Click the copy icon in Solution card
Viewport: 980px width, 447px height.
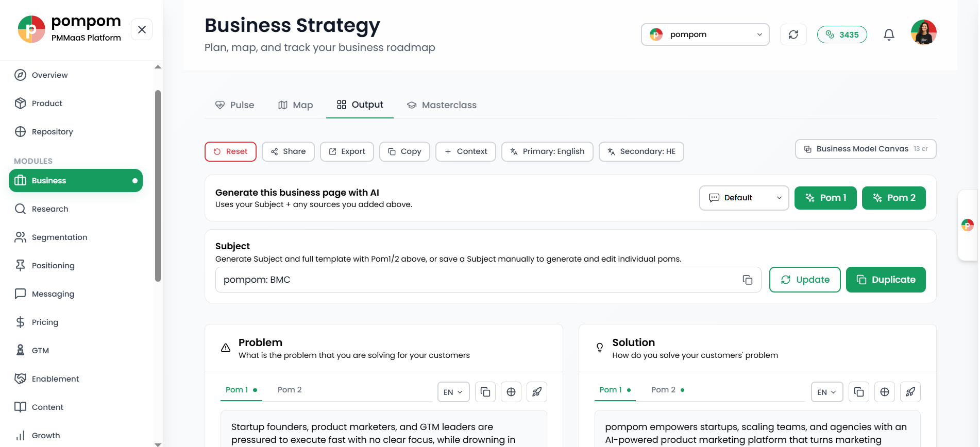pyautogui.click(x=859, y=392)
